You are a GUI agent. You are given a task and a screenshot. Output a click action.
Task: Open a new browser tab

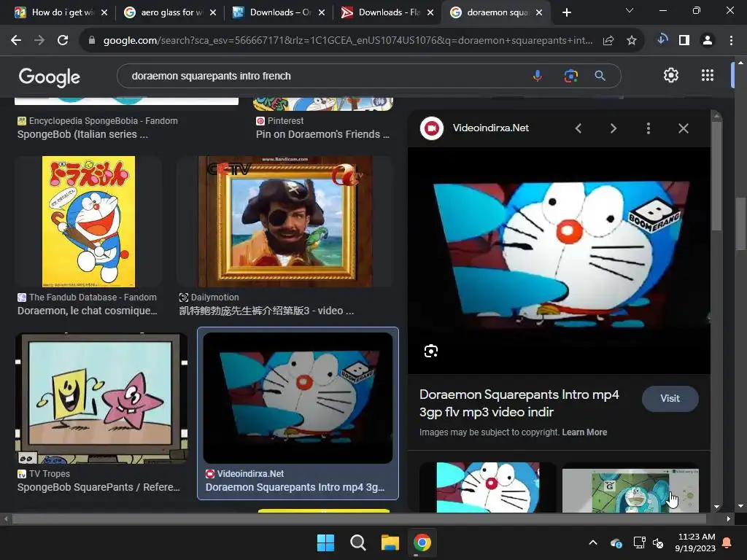click(x=566, y=12)
